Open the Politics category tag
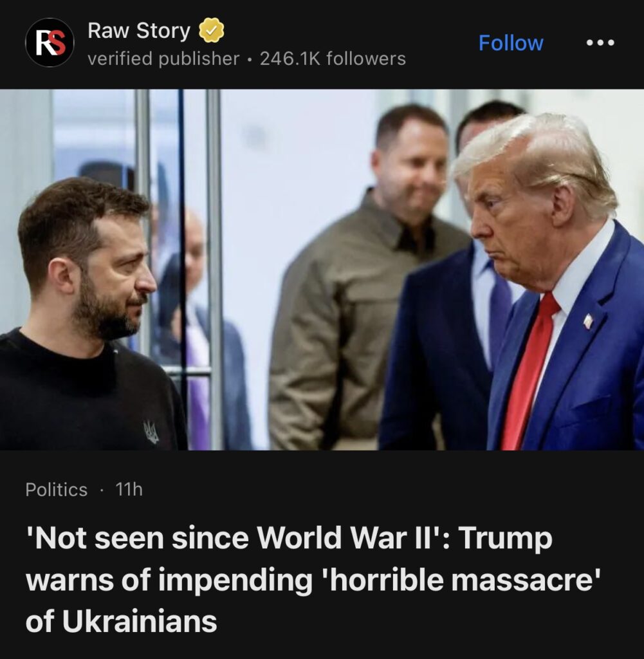Screen dimensions: 644x659 click(x=56, y=490)
